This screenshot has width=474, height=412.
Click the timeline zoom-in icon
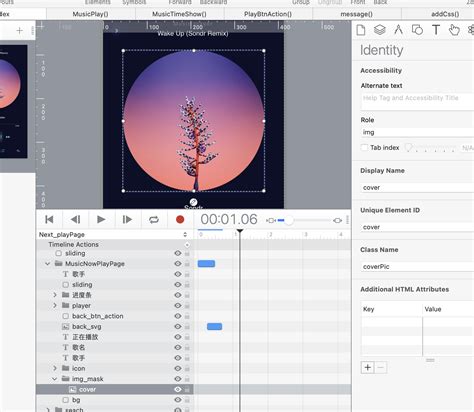tap(337, 220)
